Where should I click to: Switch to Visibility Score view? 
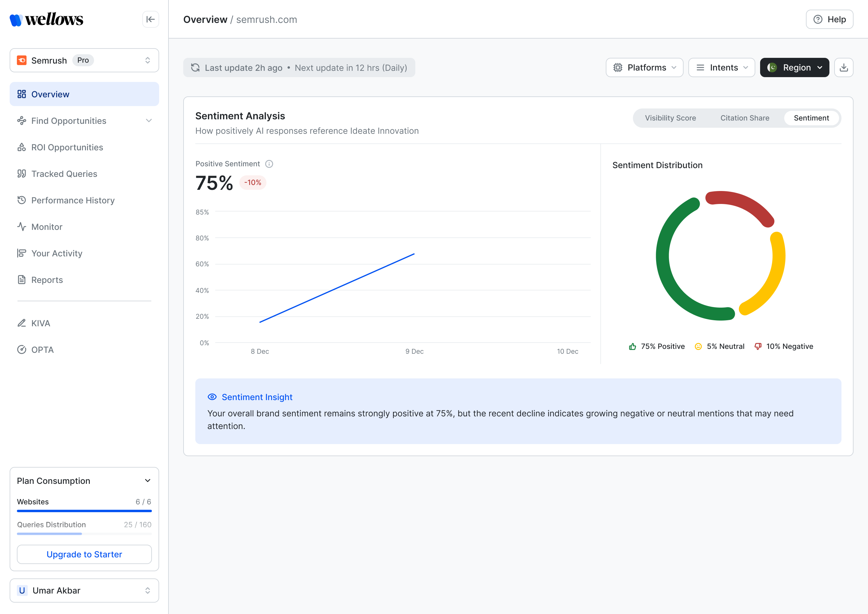click(670, 118)
